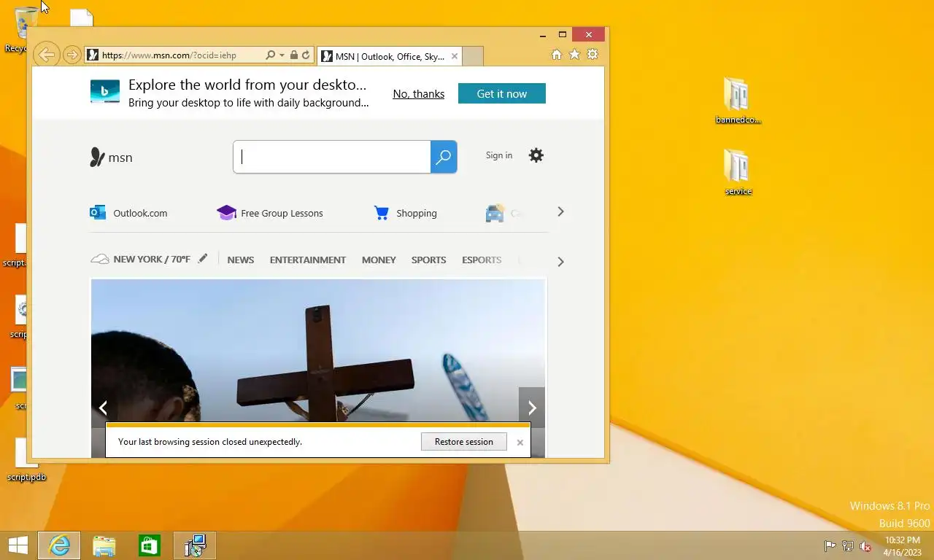
Task: Close the MSN browser tab
Action: click(x=455, y=56)
